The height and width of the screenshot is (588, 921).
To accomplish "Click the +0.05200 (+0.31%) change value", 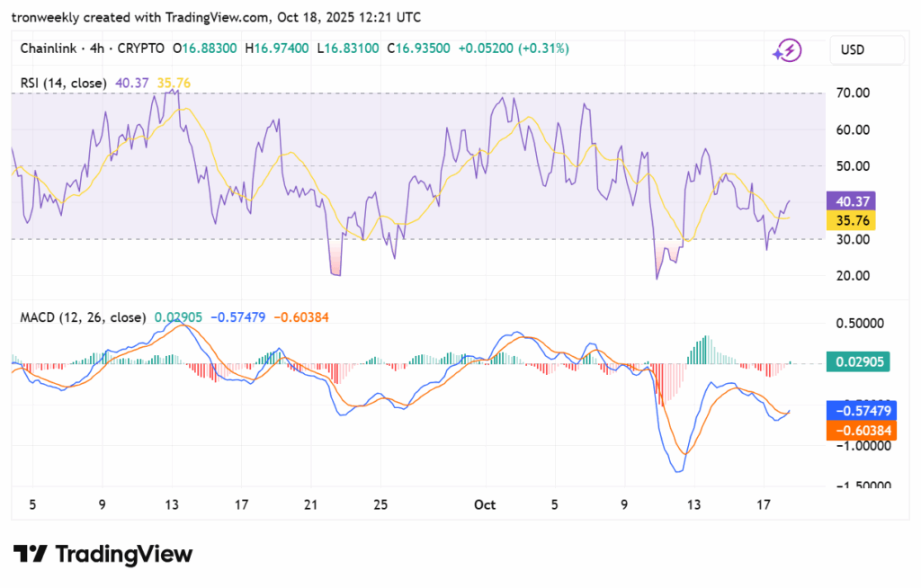I will click(x=513, y=49).
